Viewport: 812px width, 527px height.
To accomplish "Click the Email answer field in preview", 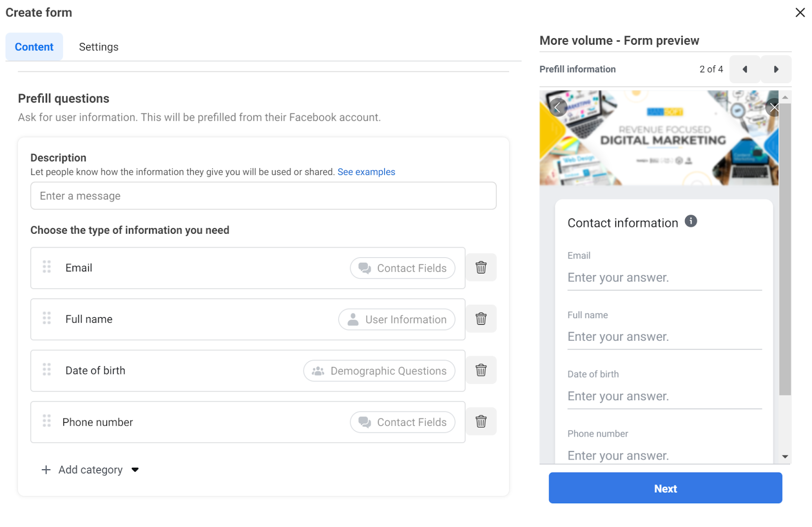I will pyautogui.click(x=664, y=278).
